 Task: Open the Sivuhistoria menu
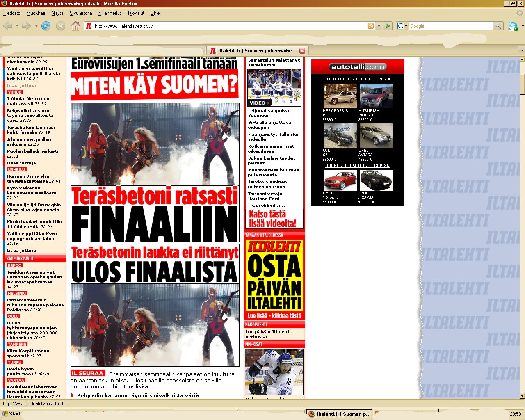tap(81, 13)
